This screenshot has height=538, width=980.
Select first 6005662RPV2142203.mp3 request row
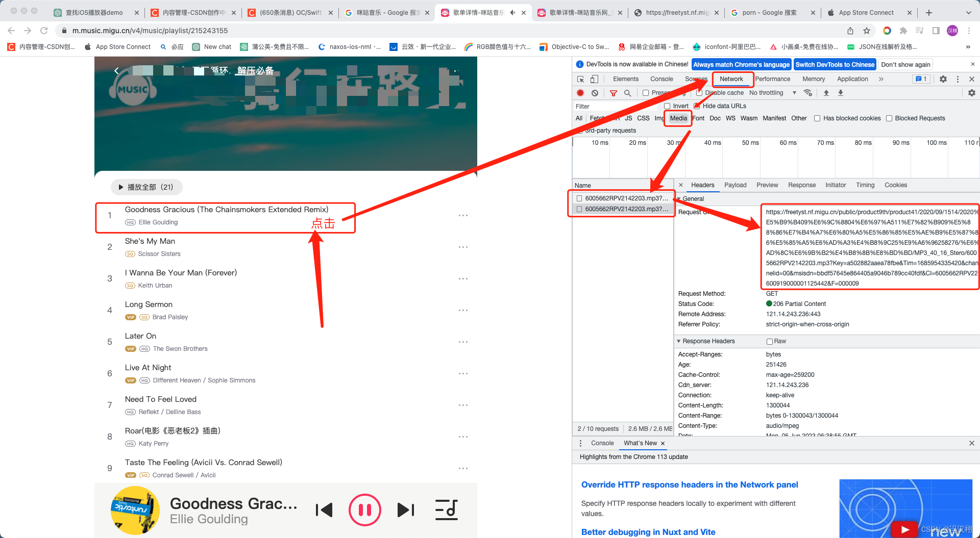622,198
